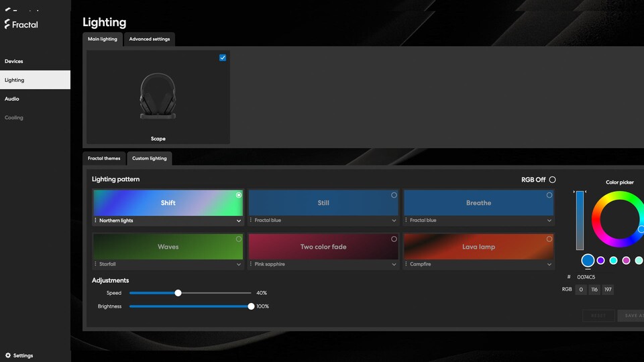Open the Devices section
This screenshot has height=362, width=644.
tap(35, 61)
